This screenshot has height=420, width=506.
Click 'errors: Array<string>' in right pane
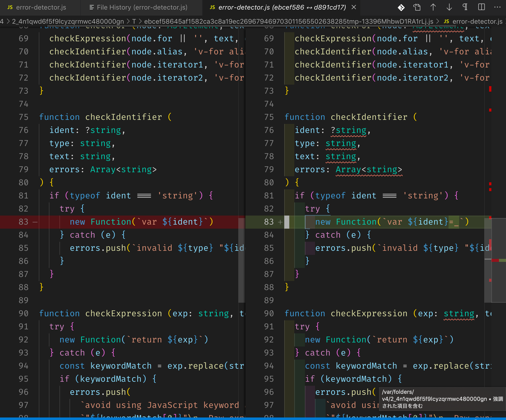(x=349, y=169)
